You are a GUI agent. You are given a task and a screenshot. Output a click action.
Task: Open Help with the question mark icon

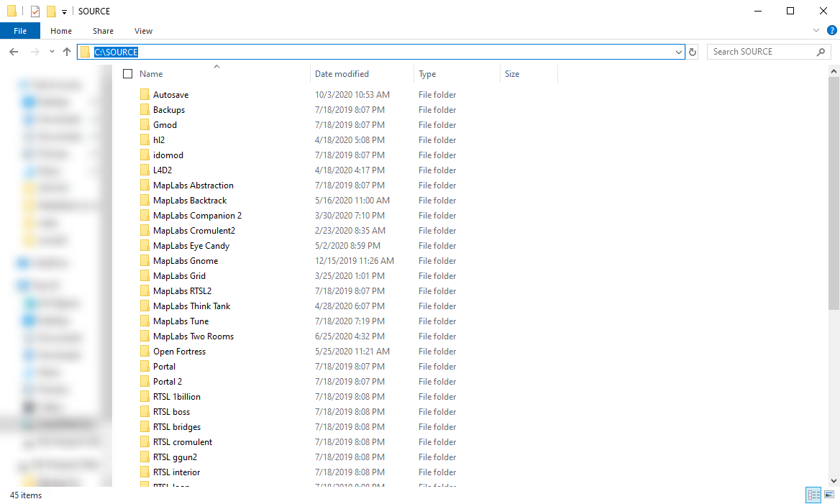[831, 30]
